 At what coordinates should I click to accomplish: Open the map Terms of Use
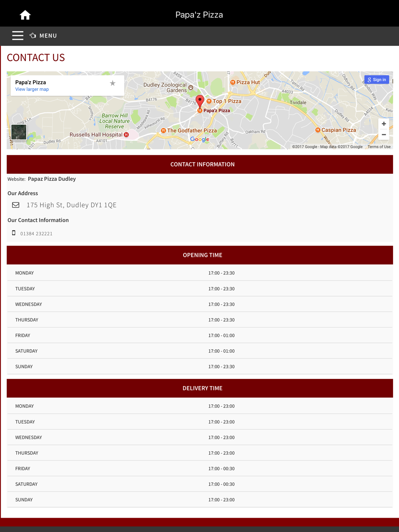379,147
